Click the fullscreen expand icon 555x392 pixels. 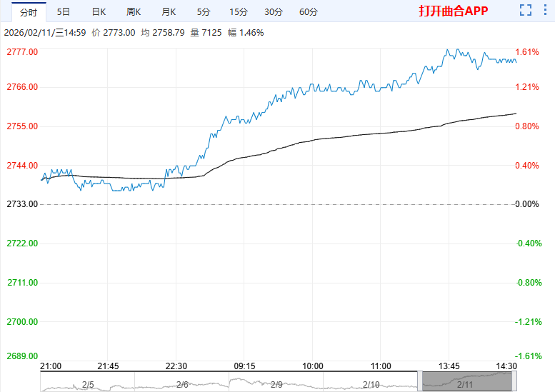[526, 11]
